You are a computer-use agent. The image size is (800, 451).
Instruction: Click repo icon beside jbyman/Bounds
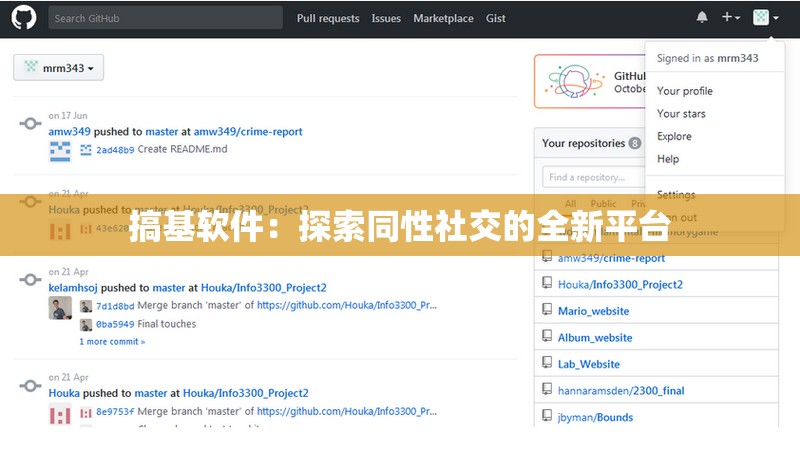(x=546, y=417)
